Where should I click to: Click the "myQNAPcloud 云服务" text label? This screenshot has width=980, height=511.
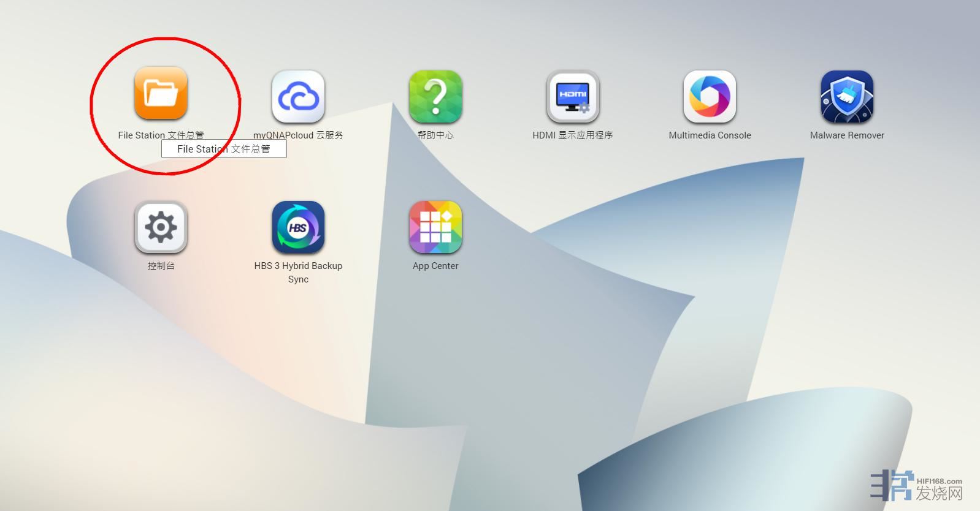pyautogui.click(x=298, y=135)
